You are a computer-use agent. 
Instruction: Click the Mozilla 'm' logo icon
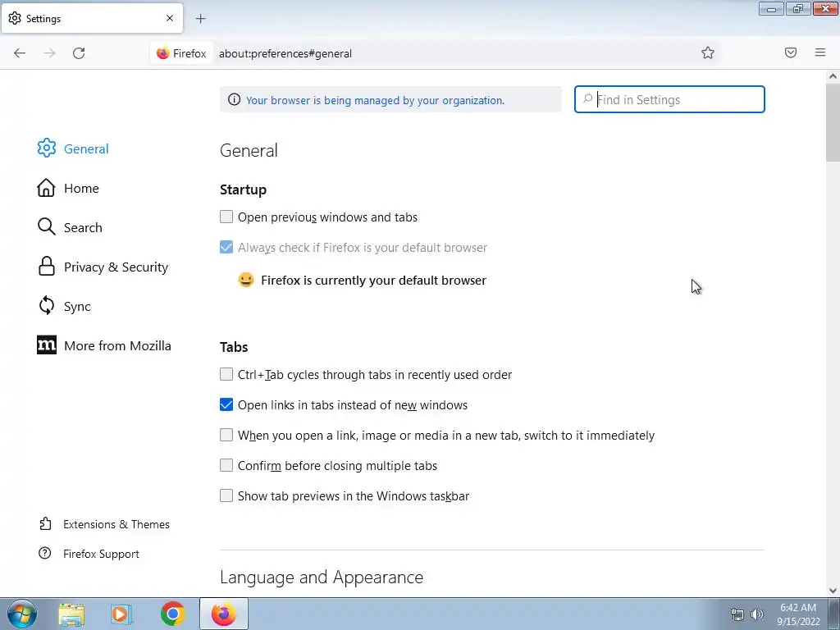(x=47, y=345)
